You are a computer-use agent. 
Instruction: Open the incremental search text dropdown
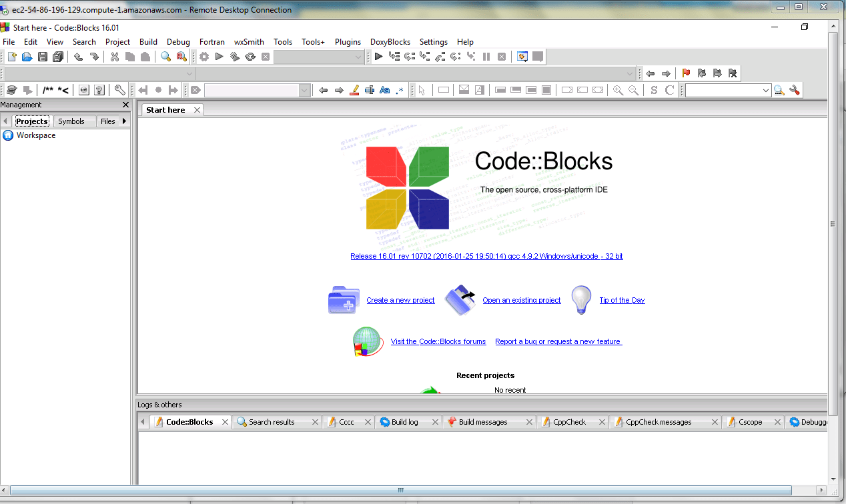[304, 90]
